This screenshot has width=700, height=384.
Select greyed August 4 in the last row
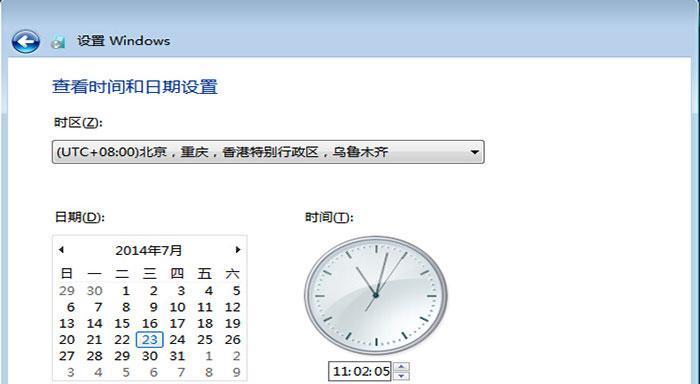98,372
